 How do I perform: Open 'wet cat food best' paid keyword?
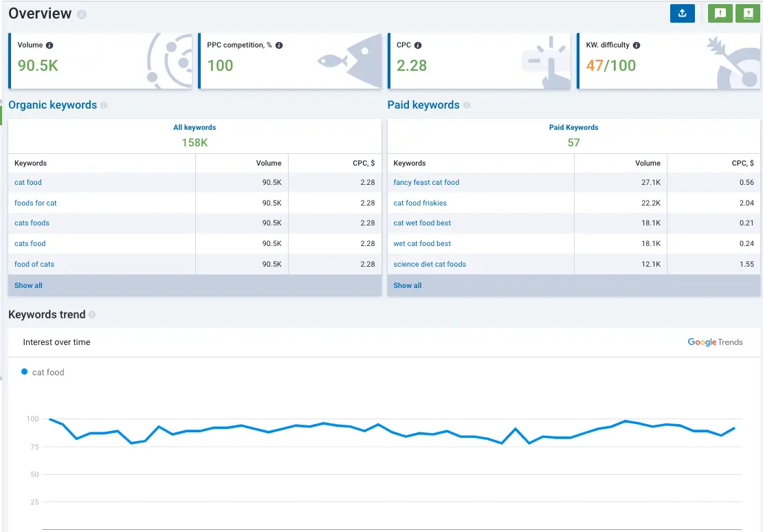(422, 243)
